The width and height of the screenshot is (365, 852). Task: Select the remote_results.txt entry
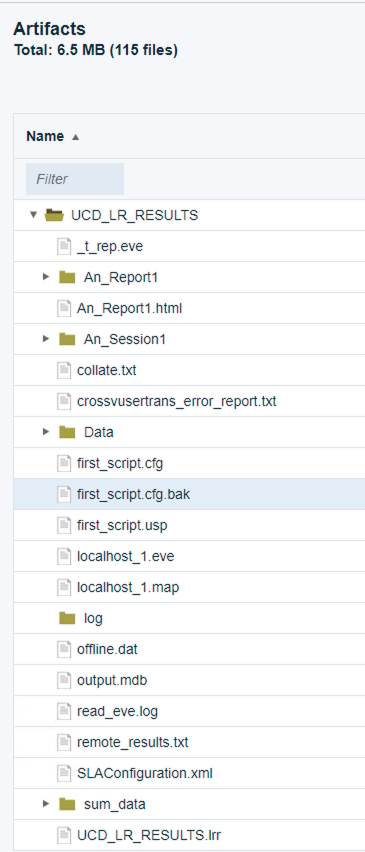[133, 742]
